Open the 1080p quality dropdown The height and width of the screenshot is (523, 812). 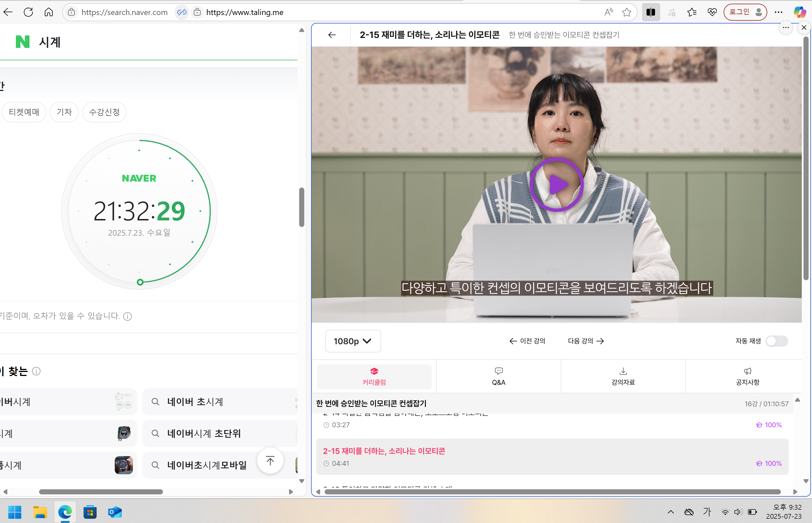tap(352, 341)
